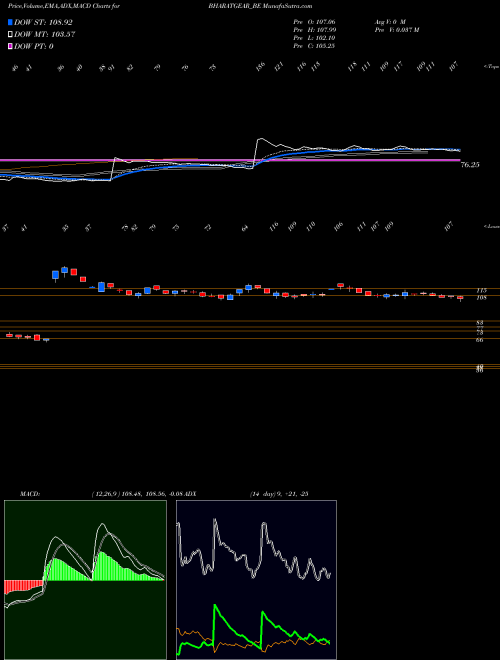Click the 'Lows' row label
This screenshot has width=500, height=660.
(x=492, y=226)
